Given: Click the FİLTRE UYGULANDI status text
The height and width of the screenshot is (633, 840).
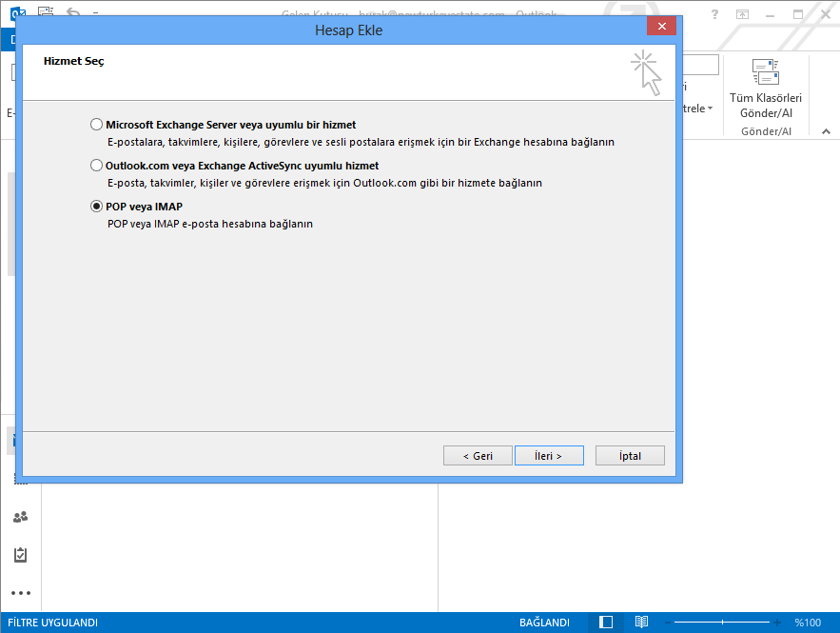Looking at the screenshot, I should (52, 623).
